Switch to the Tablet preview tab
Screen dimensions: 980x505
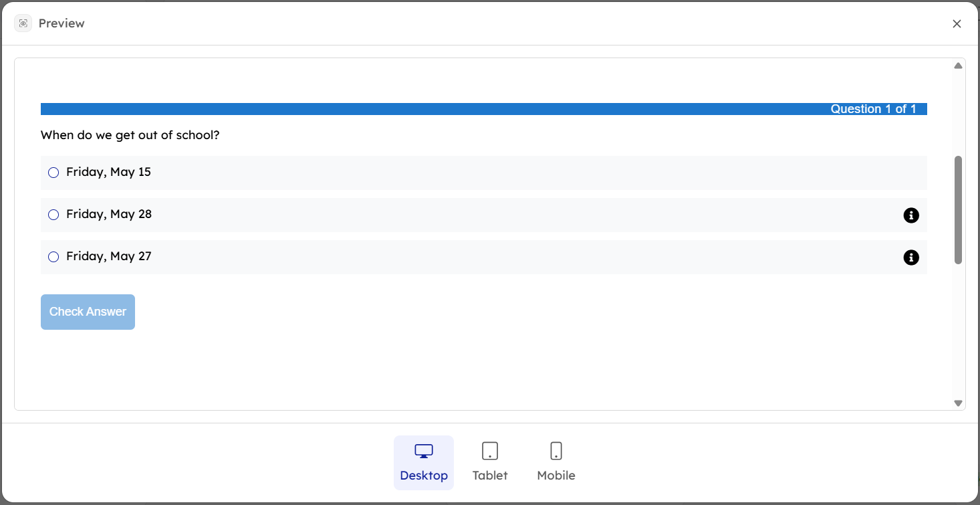490,463
